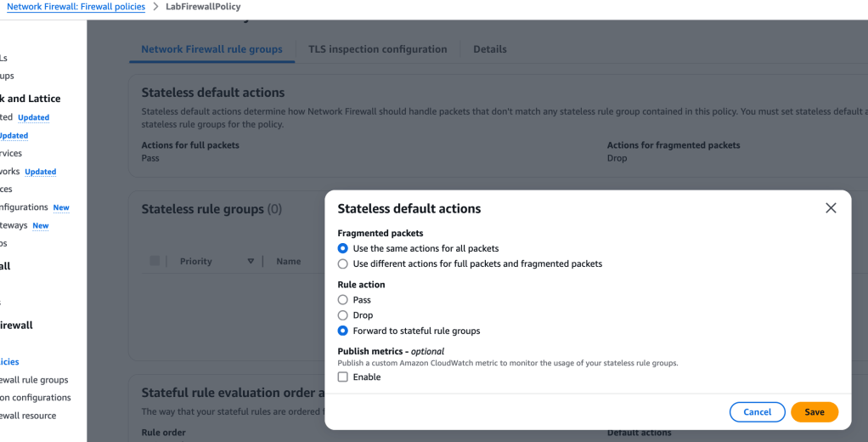Select "Use the same actions for all packets"
868x442 pixels.
[343, 248]
